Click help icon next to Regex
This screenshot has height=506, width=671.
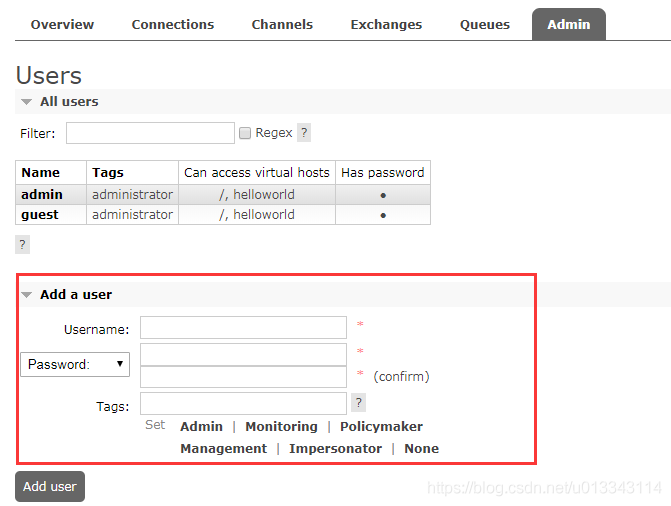pos(304,133)
